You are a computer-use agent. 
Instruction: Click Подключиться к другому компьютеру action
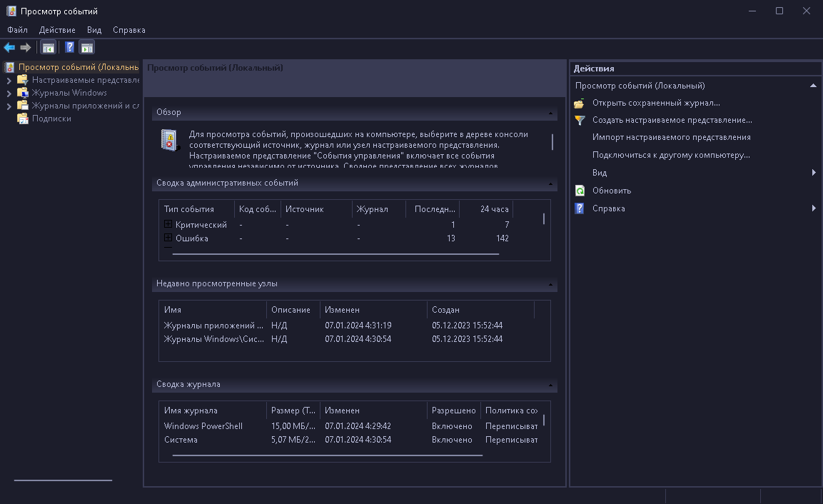[x=671, y=155]
